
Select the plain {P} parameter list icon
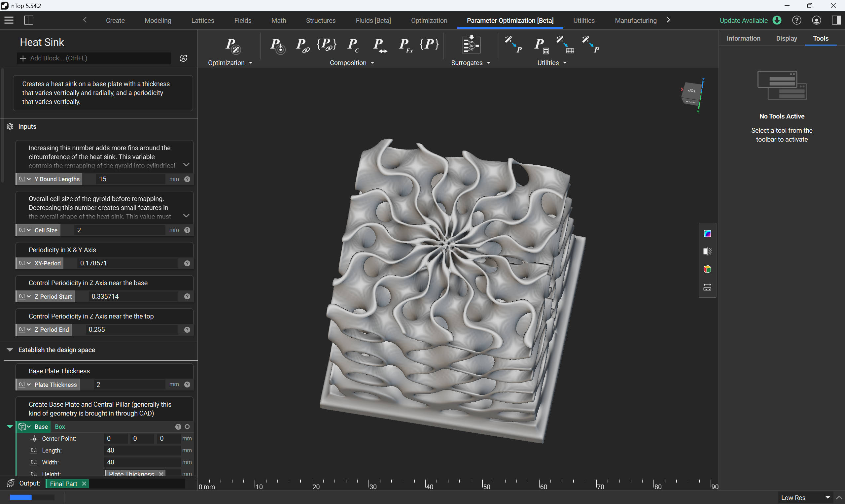(x=429, y=44)
